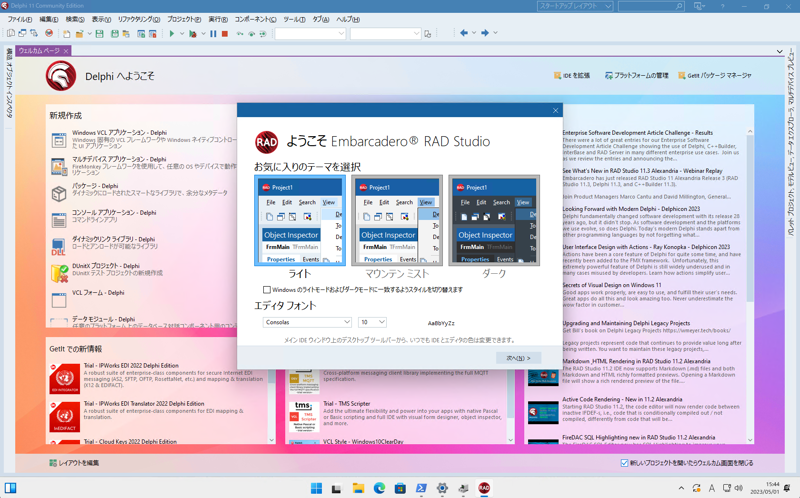The height and width of the screenshot is (498, 800).
Task: Navigate forward with the blue right arrow
Action: point(485,33)
